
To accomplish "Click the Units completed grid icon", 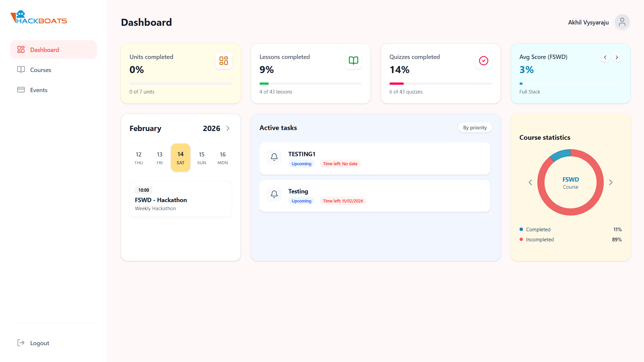I will tap(223, 61).
